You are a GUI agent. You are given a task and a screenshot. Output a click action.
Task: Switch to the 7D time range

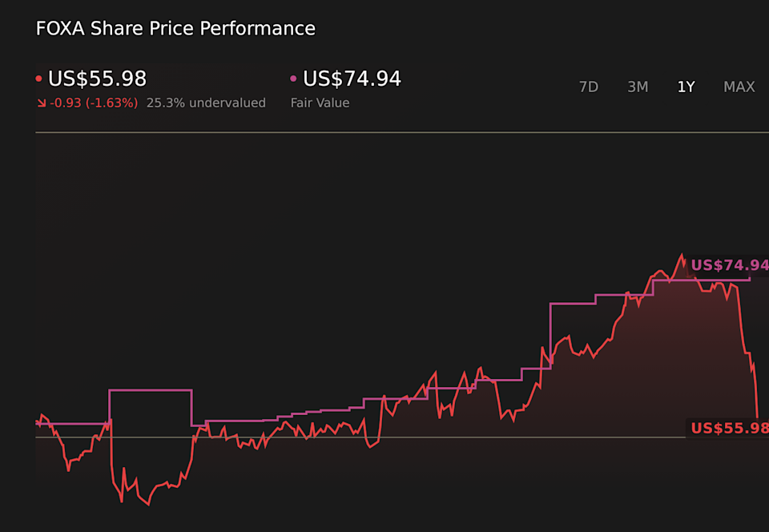[589, 87]
